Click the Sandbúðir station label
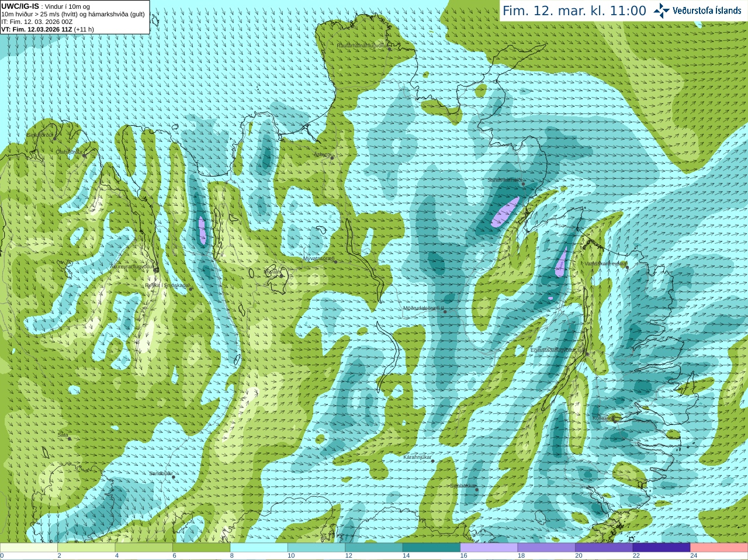Screen dimensions: 748x560 tap(161, 473)
